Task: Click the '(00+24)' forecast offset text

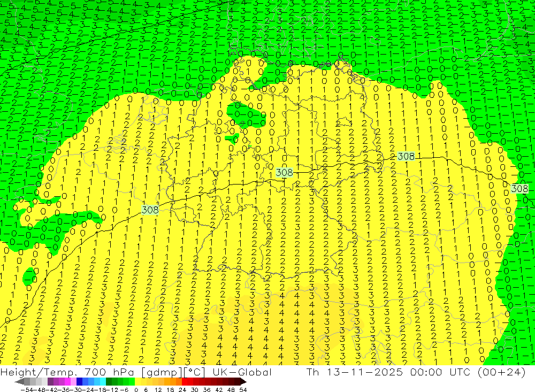Action: point(501,372)
